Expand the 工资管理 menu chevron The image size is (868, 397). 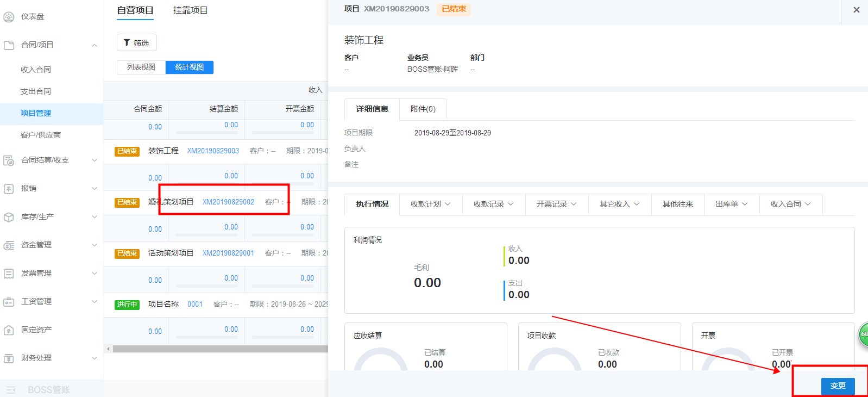pos(95,302)
